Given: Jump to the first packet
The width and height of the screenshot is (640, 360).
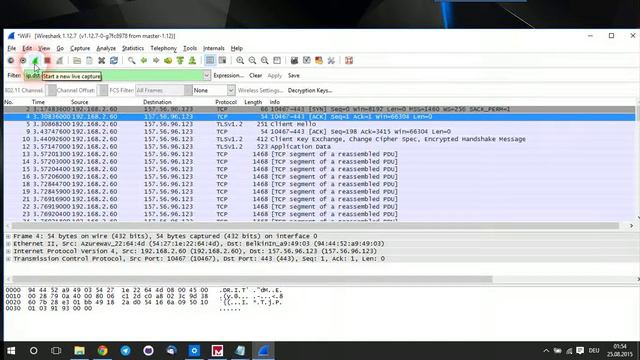Looking at the screenshot, I should 180,61.
